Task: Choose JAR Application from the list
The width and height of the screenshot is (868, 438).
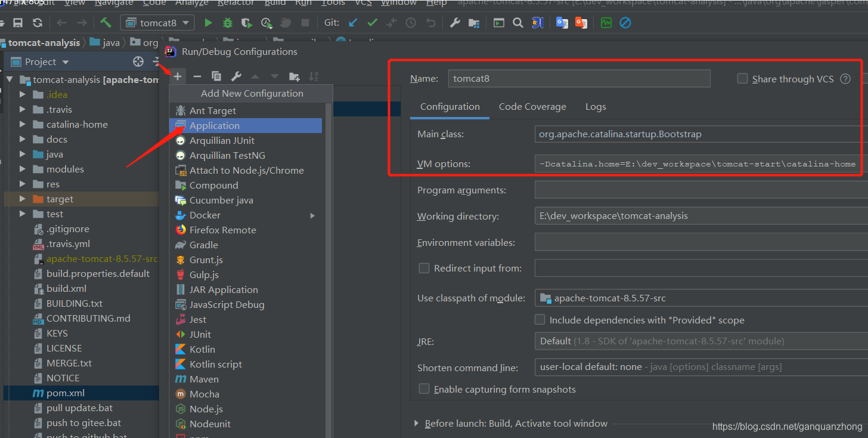Action: click(x=246, y=289)
